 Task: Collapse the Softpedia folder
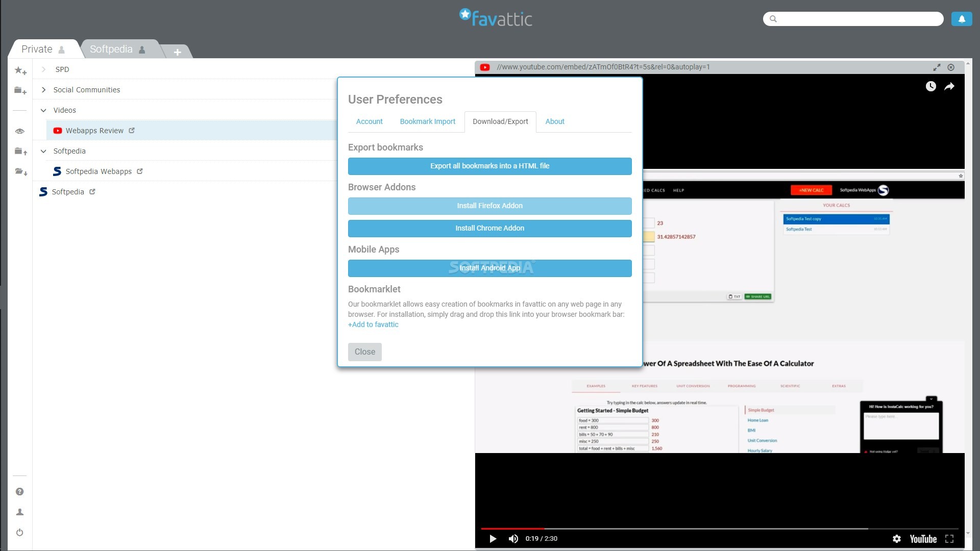pos(43,151)
